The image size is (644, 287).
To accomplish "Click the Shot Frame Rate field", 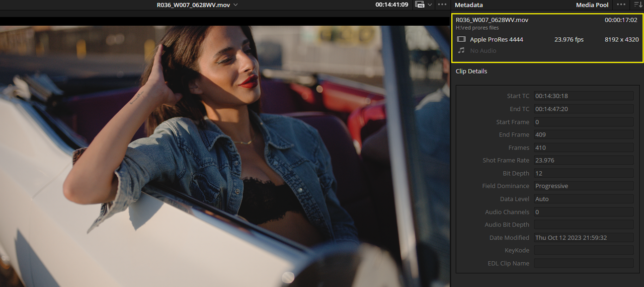I will click(x=584, y=160).
